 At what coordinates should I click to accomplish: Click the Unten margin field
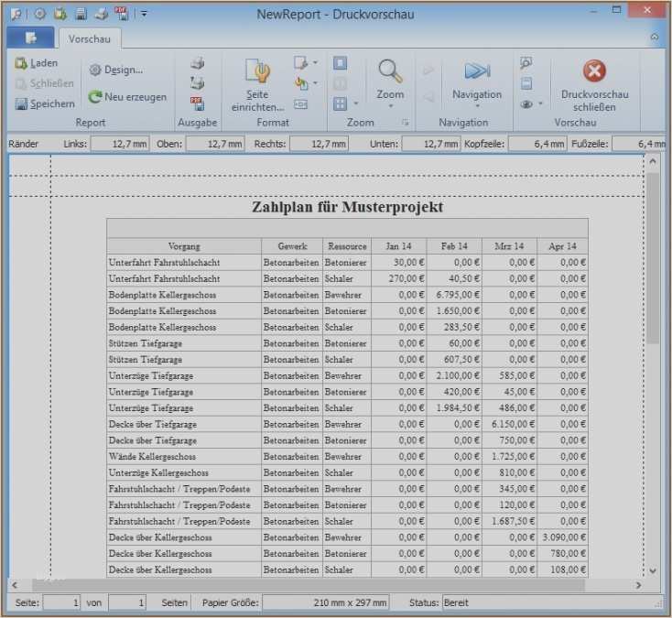click(x=431, y=144)
